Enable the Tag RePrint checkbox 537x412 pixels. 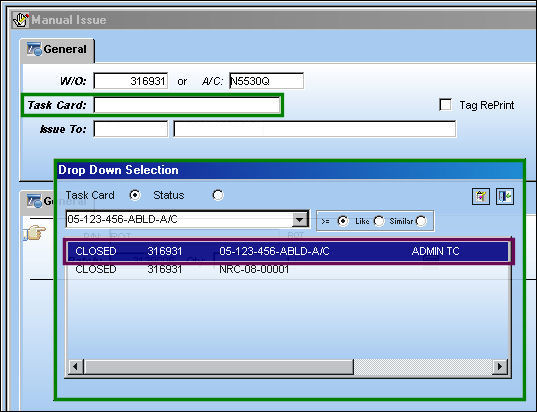point(445,104)
